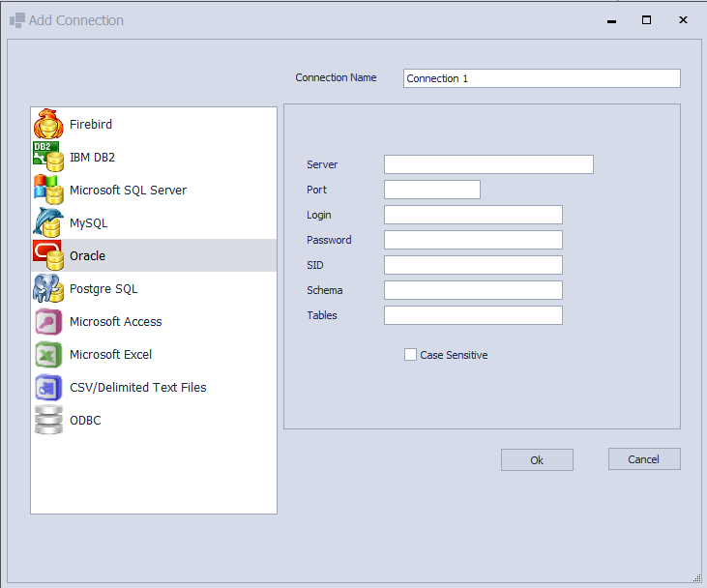Choose the Postgre SQL elephant icon
Viewport: 707px width, 588px height.
click(48, 288)
